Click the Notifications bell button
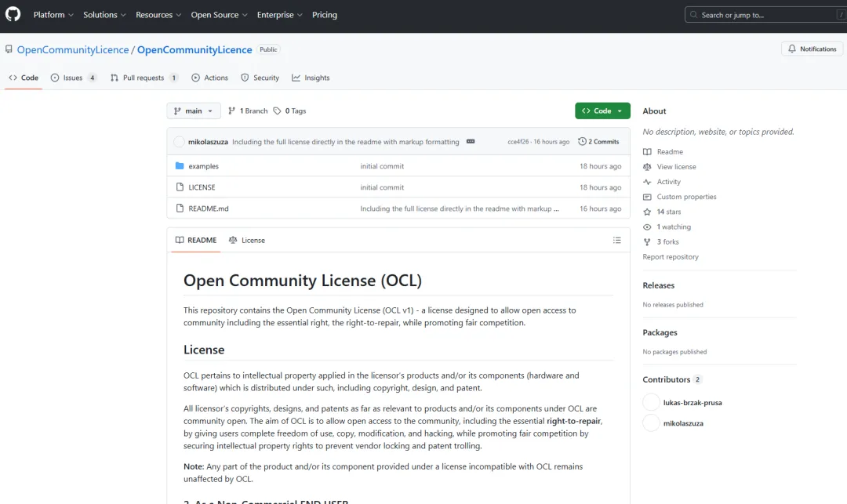The height and width of the screenshot is (504, 847). [812, 49]
